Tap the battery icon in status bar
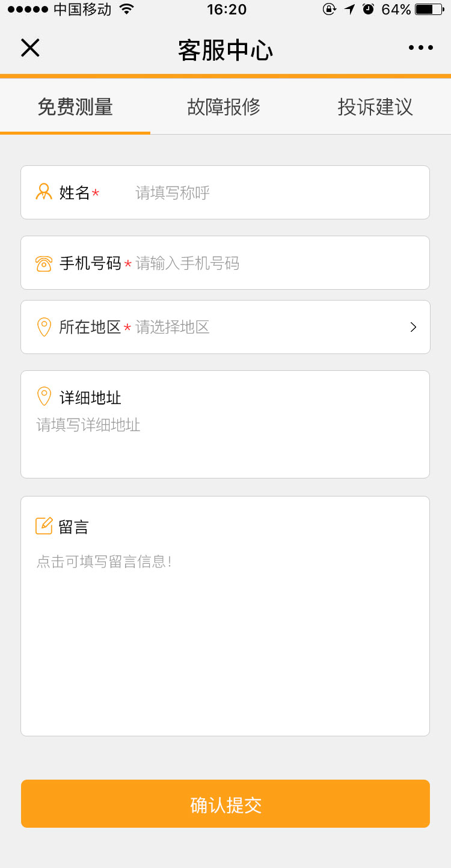 click(428, 9)
